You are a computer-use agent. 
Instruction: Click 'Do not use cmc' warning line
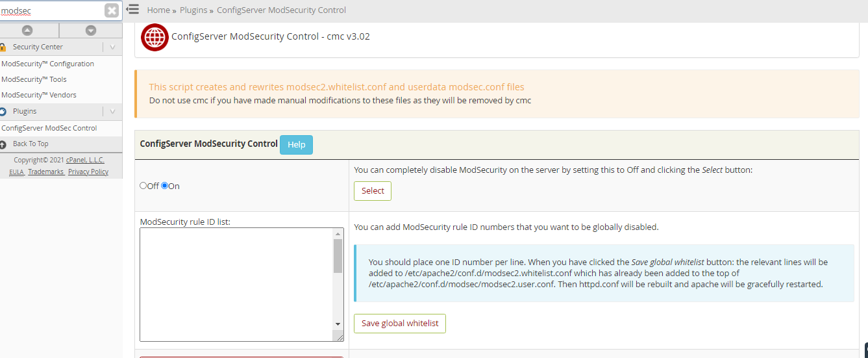click(340, 101)
